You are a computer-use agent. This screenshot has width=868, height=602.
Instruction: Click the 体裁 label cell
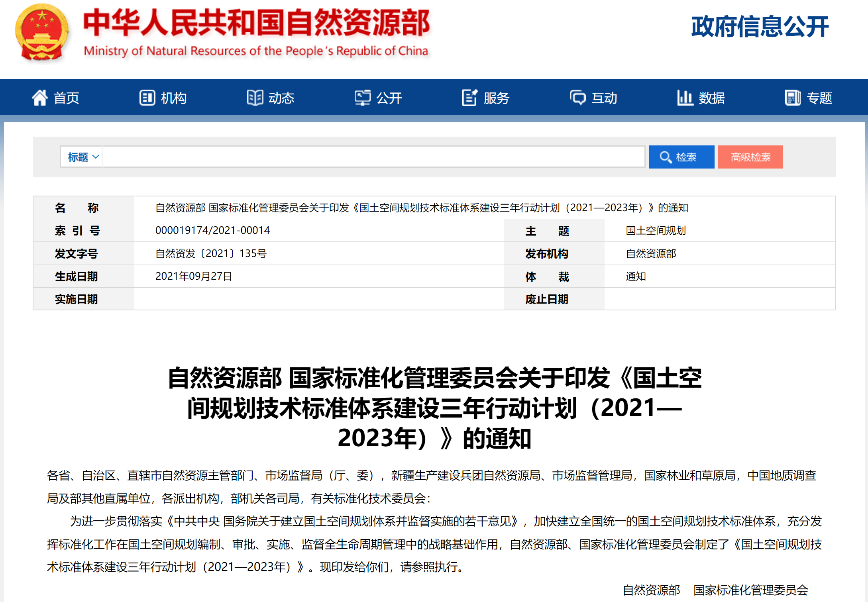click(x=554, y=276)
